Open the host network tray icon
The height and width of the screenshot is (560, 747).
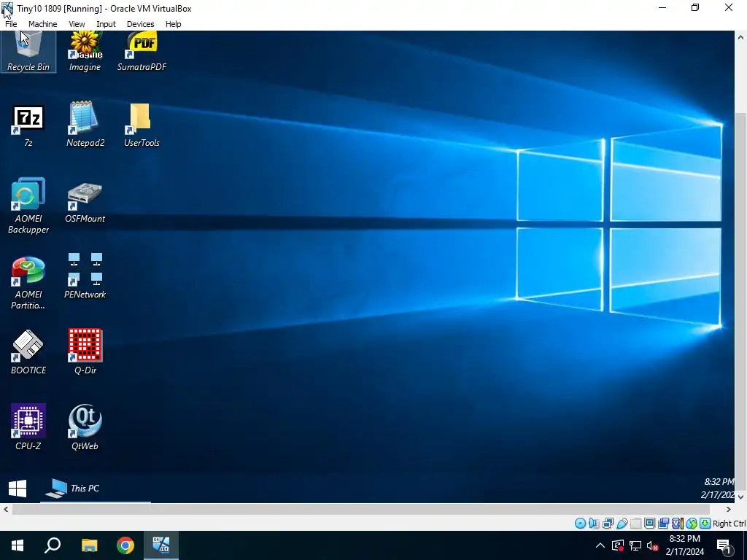coord(635,545)
